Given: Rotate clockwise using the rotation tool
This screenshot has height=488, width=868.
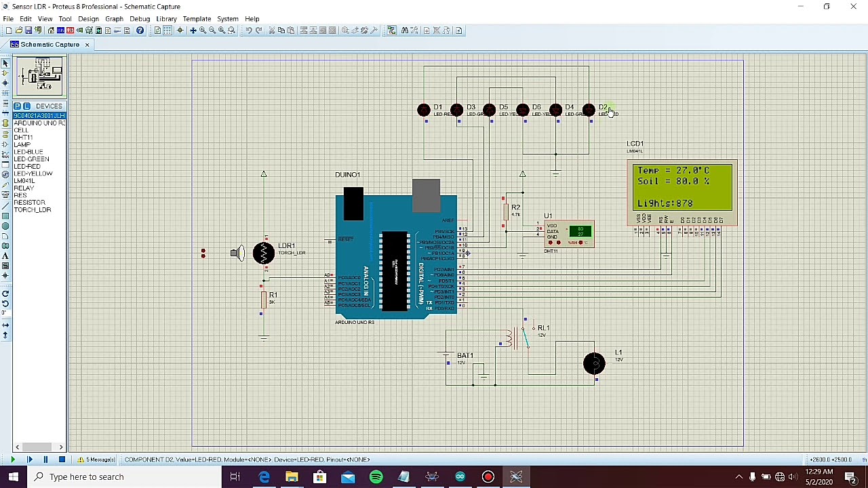Looking at the screenshot, I should click(x=5, y=293).
